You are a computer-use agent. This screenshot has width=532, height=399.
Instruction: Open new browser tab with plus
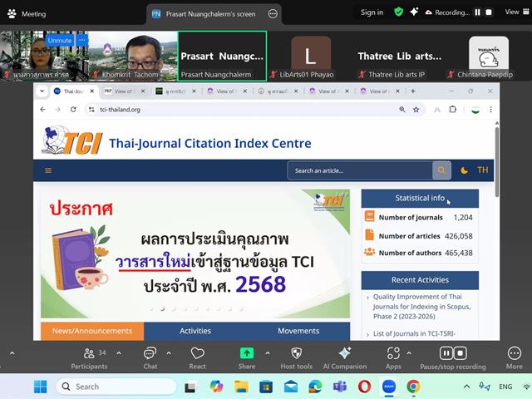[413, 91]
